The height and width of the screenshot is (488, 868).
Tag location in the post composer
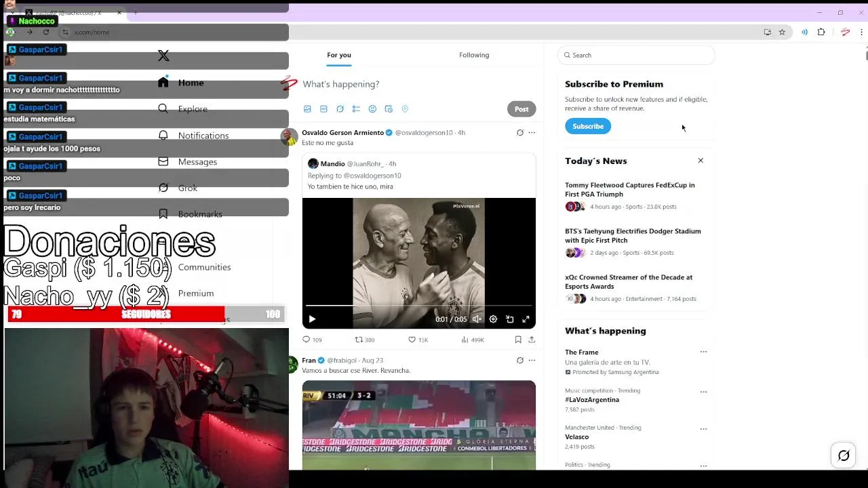(x=405, y=109)
